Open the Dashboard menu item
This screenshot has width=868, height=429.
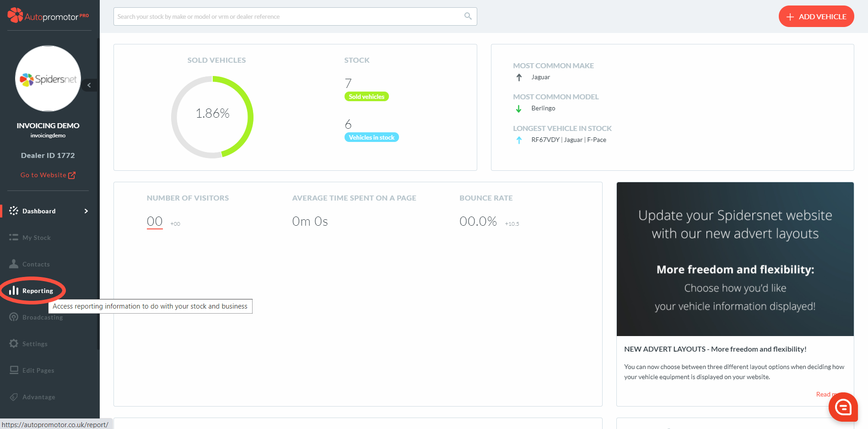[39, 211]
